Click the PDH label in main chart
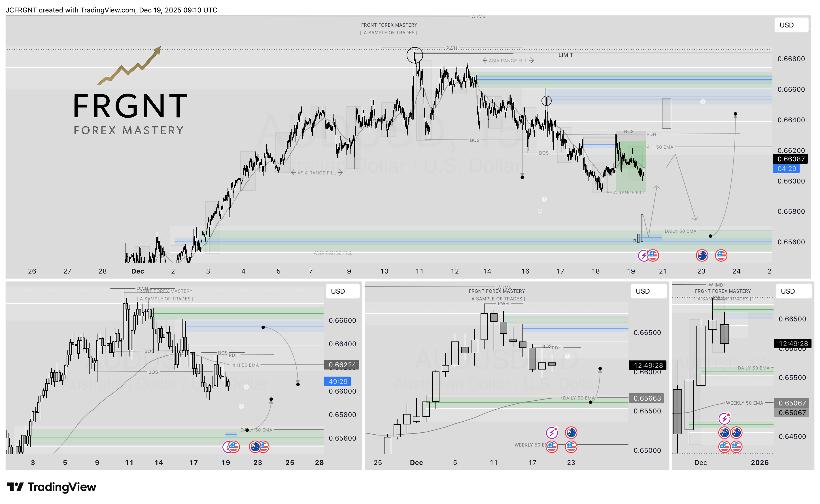The width and height of the screenshot is (820, 504). tap(651, 134)
